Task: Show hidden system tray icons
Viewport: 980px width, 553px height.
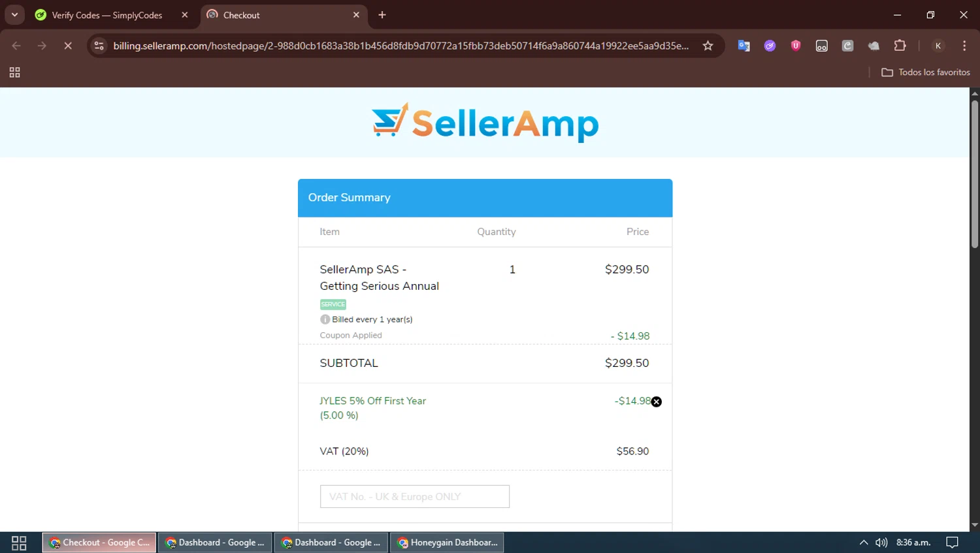Action: (x=864, y=543)
